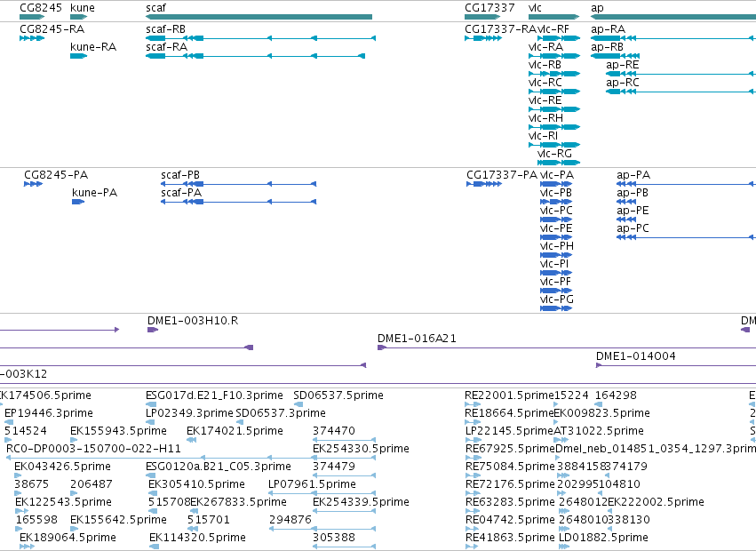Image resolution: width=756 pixels, height=551 pixels.
Task: Open the CG8245-RA transcript label
Action: pos(52,29)
